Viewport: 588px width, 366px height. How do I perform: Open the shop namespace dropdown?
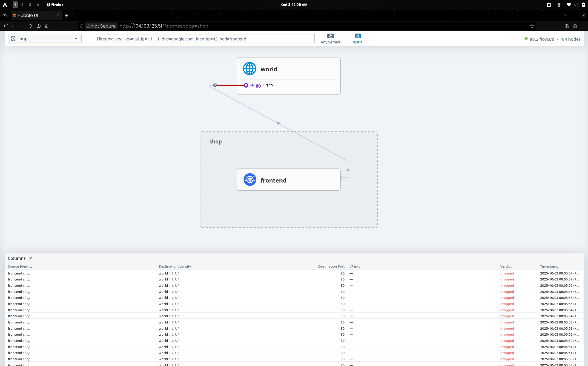45,38
